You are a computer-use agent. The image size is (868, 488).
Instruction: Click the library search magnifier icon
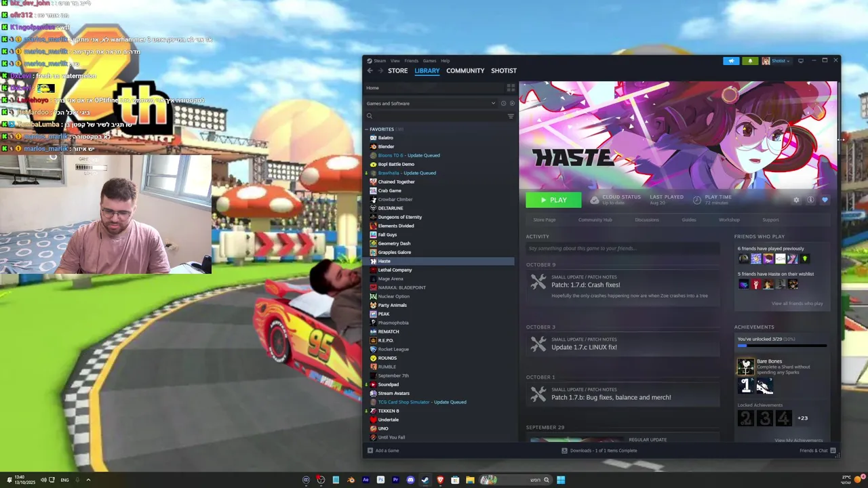pyautogui.click(x=370, y=117)
